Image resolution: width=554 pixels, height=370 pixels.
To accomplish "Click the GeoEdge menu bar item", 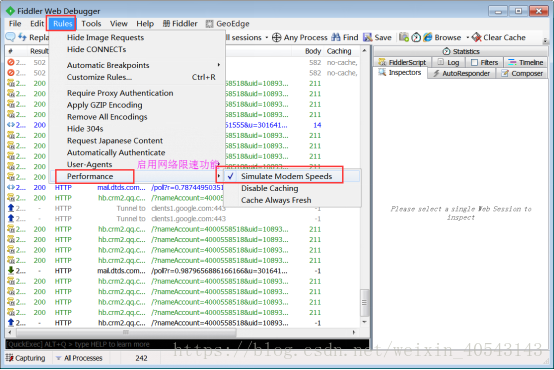I will [x=228, y=24].
